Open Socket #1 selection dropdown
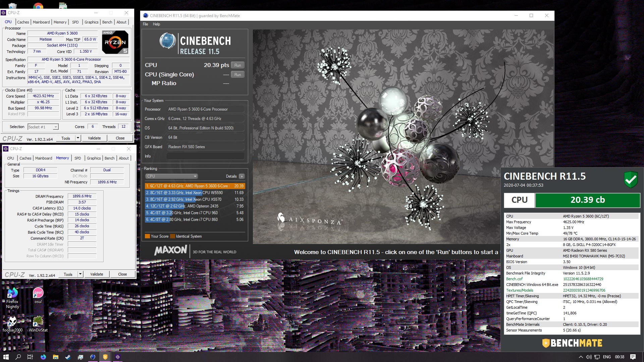The width and height of the screenshot is (644, 362). (x=43, y=127)
